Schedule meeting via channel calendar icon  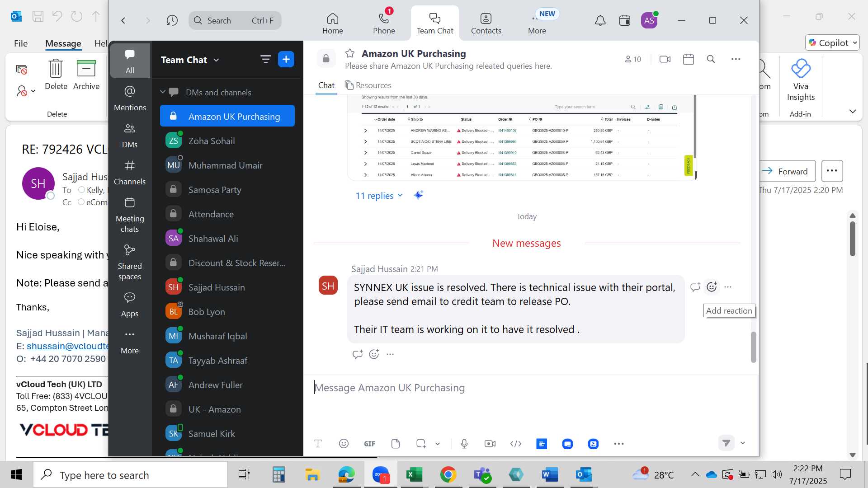(689, 59)
